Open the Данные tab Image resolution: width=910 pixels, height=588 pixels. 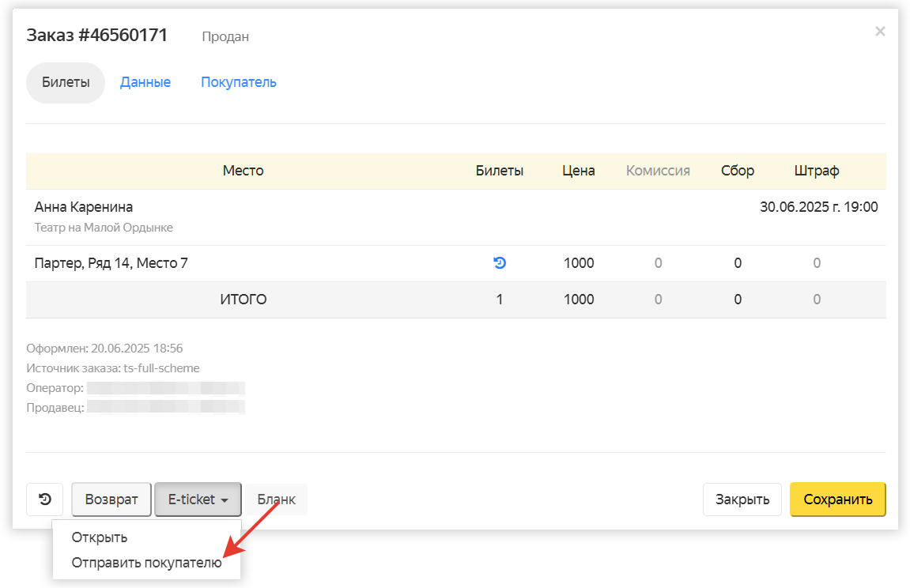coord(145,82)
